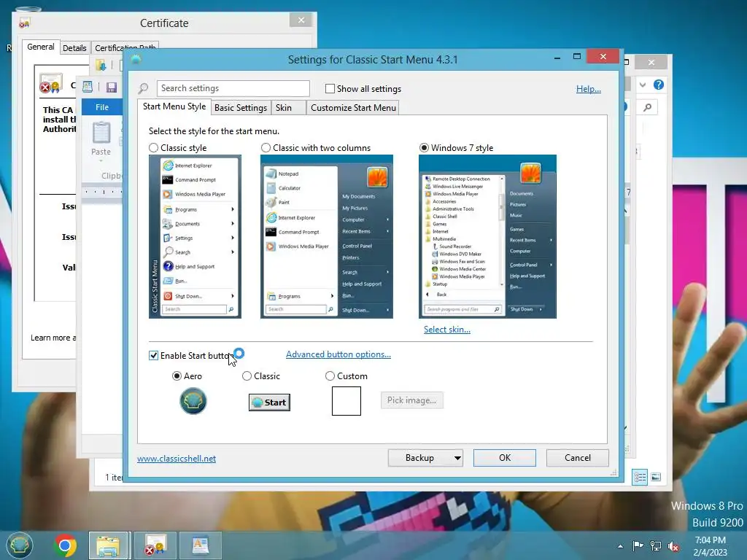Open Advanced button options... link
This screenshot has width=747, height=560.
tap(338, 354)
